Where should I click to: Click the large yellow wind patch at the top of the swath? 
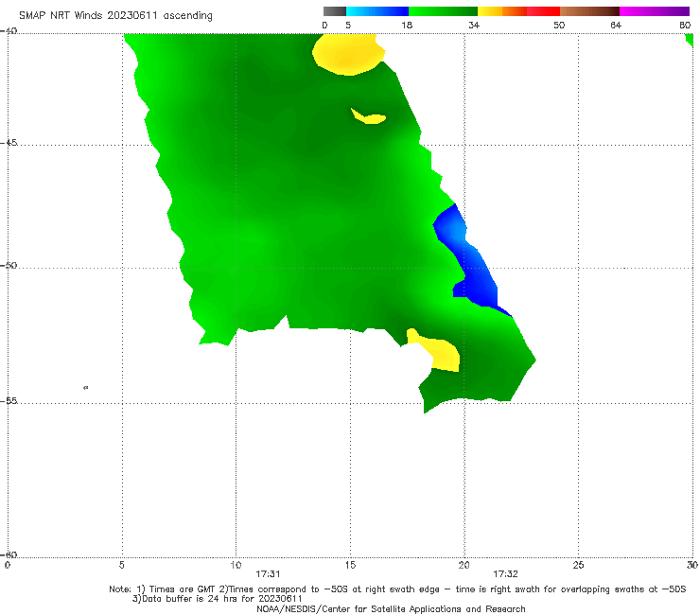(x=348, y=55)
